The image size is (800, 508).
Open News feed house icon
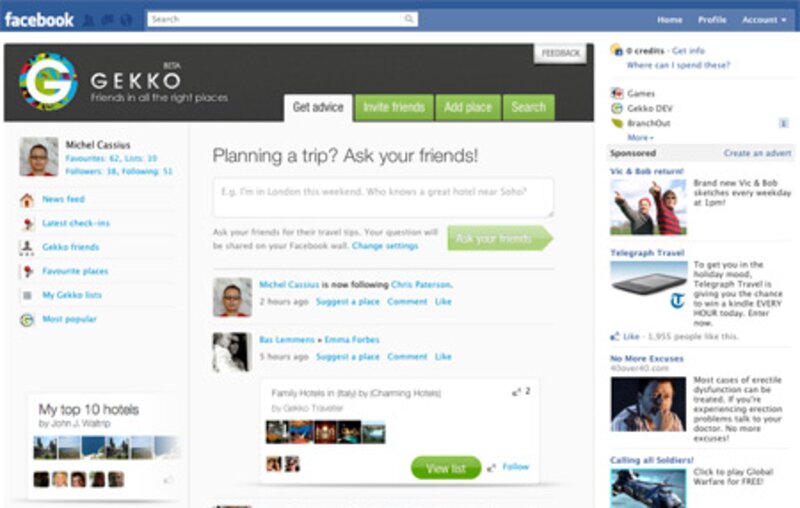27,200
